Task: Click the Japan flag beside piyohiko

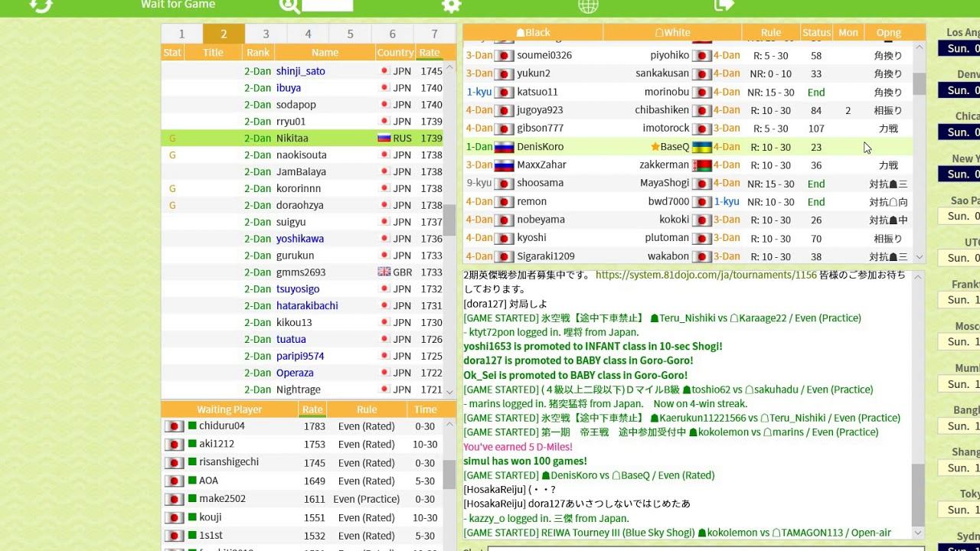Action: coord(702,55)
